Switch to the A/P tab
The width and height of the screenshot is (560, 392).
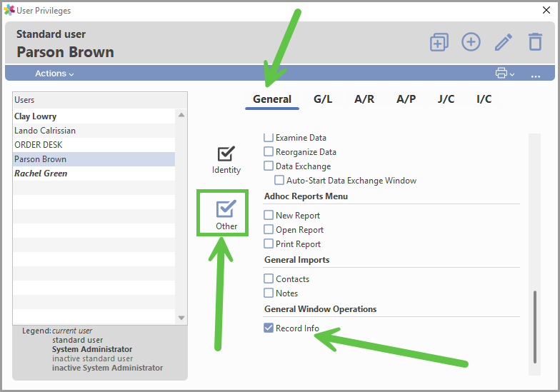pyautogui.click(x=406, y=99)
